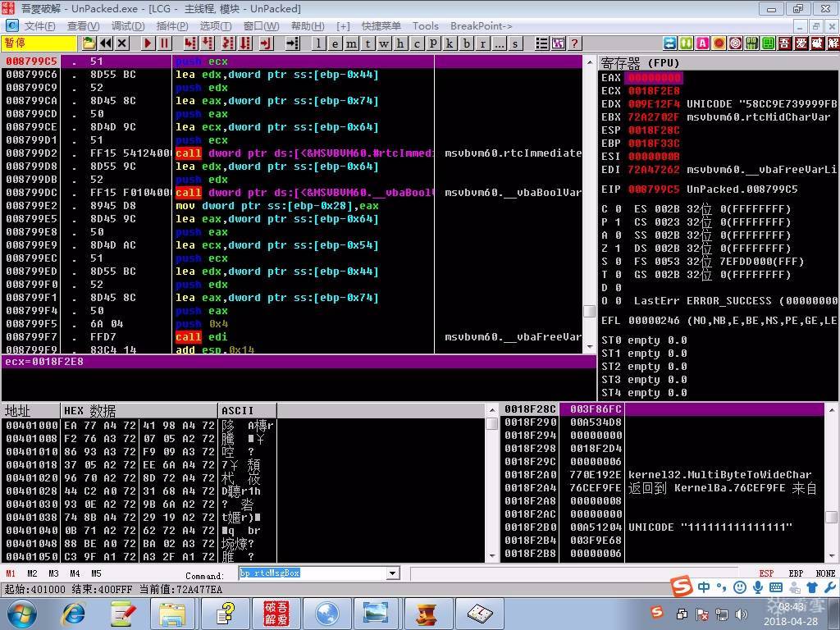Select the M3 memory bookmark
The image size is (840, 630).
tap(53, 573)
